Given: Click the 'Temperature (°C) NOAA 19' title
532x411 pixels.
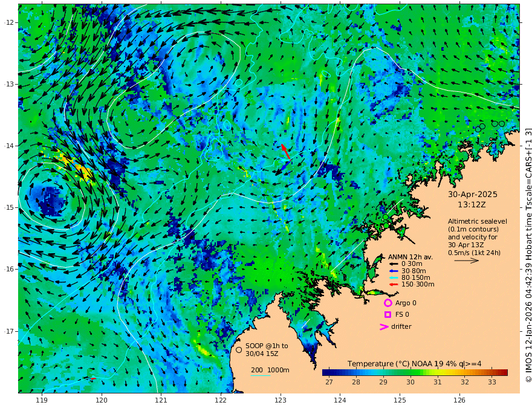Looking at the screenshot, I should pyautogui.click(x=395, y=364).
